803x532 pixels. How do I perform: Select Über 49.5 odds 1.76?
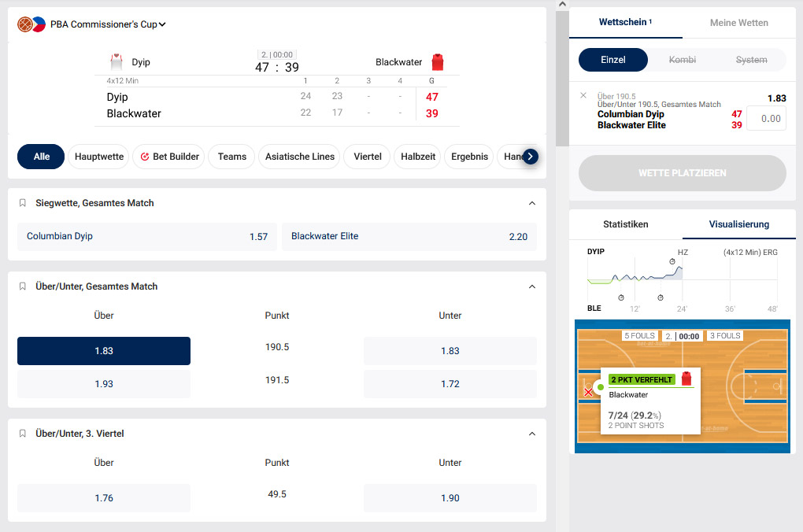[104, 498]
